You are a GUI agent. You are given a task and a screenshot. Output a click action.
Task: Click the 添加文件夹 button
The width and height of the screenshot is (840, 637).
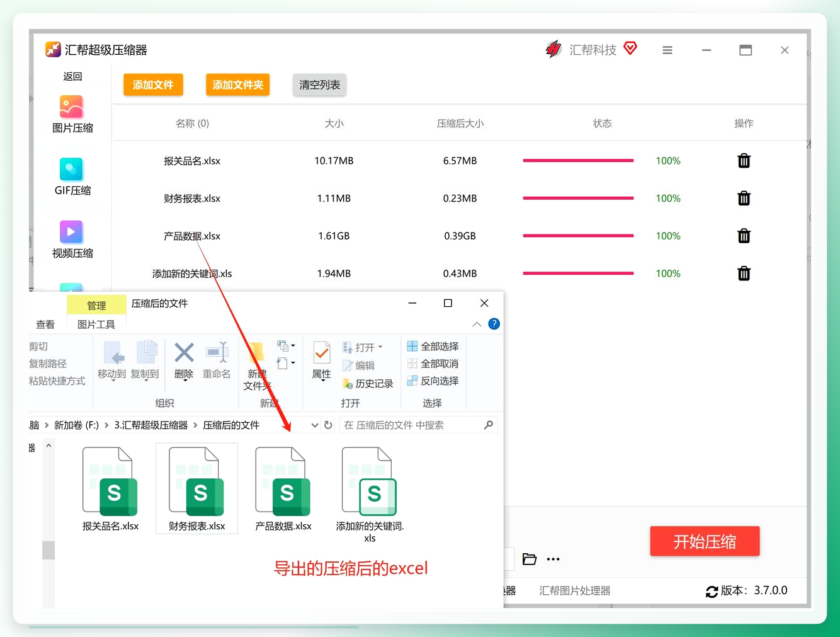(238, 85)
